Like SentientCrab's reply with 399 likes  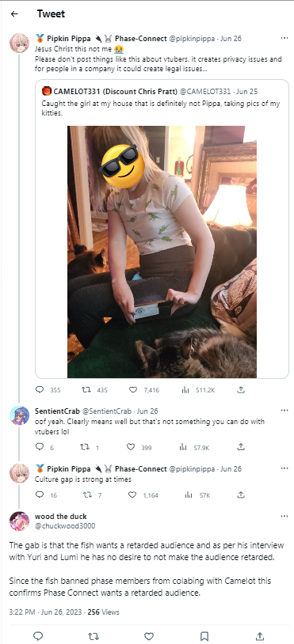tap(130, 447)
